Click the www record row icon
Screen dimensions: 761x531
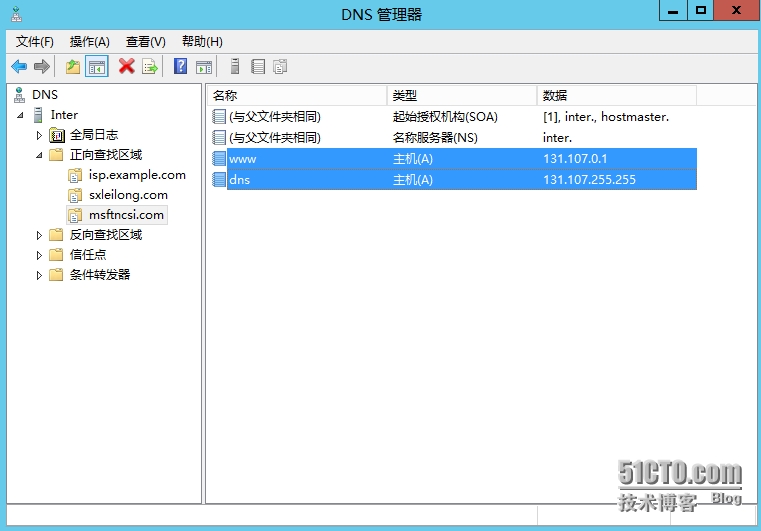tap(219, 159)
